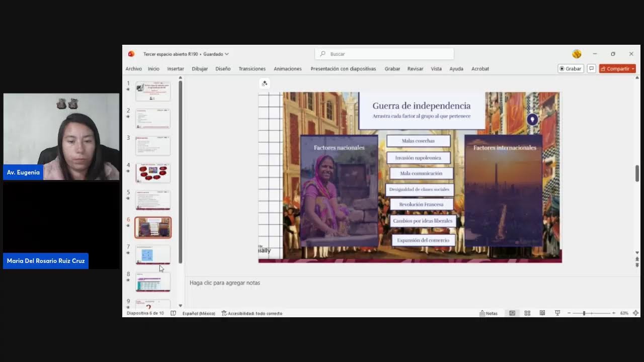This screenshot has width=644, height=362.
Task: Fit slide to current window icon
Action: pos(635,313)
